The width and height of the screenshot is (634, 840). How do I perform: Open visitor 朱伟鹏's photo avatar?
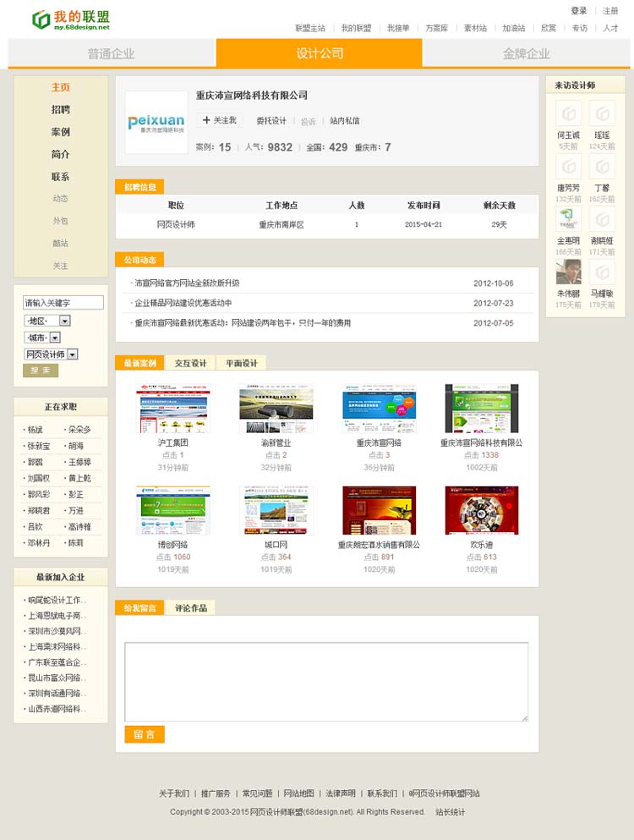click(x=568, y=272)
